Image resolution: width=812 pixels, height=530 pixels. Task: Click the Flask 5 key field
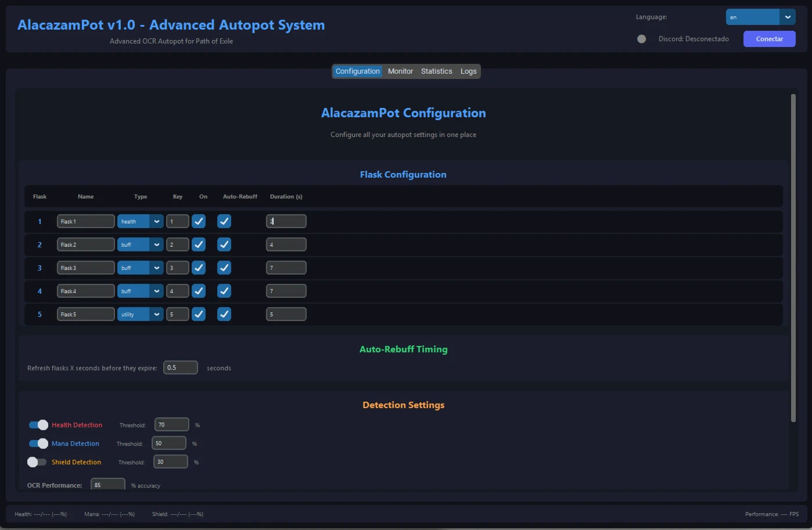coord(178,314)
